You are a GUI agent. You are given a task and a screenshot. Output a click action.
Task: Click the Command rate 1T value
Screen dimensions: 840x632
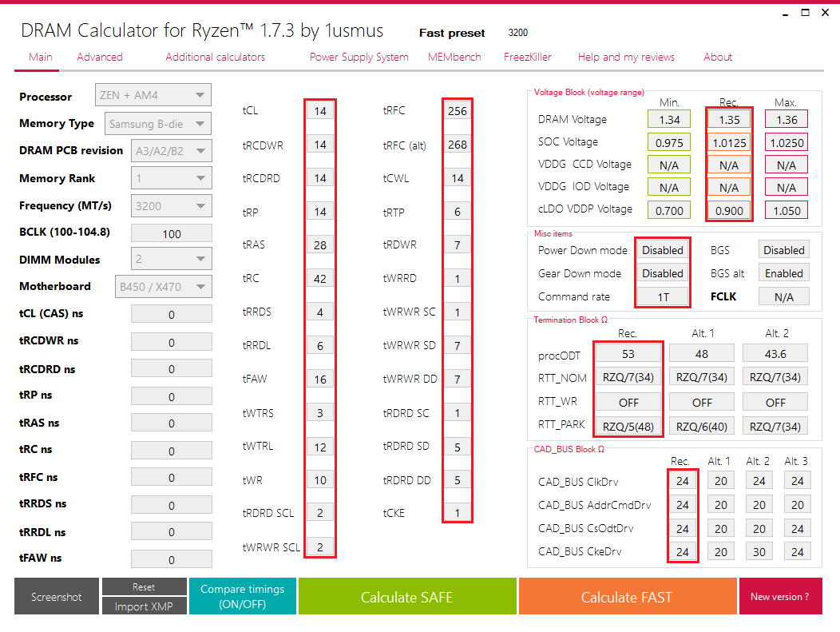663,297
